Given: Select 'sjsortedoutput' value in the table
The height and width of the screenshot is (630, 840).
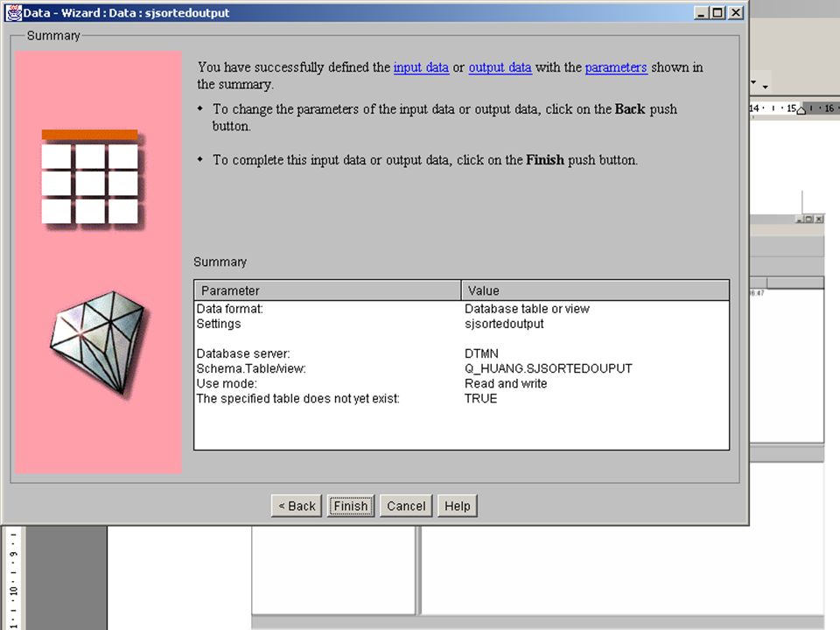Looking at the screenshot, I should click(504, 324).
